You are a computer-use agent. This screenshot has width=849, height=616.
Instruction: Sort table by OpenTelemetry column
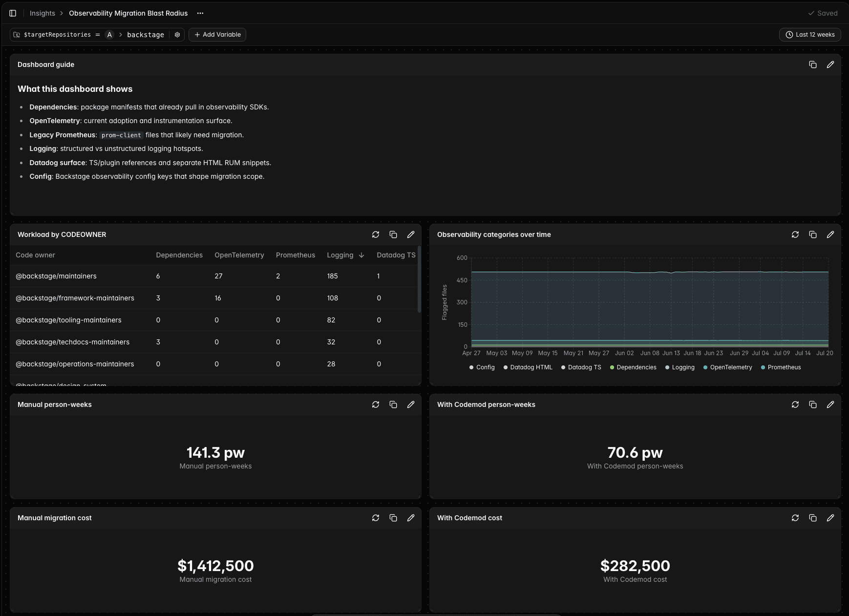tap(239, 255)
